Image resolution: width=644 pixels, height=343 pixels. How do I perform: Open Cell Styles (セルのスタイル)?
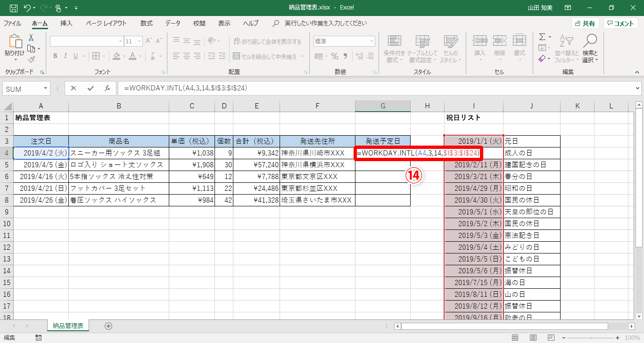(x=451, y=49)
